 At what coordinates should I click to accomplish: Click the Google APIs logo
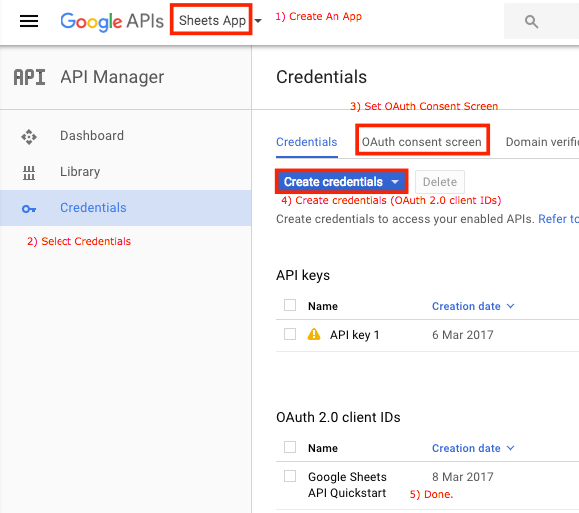click(112, 21)
